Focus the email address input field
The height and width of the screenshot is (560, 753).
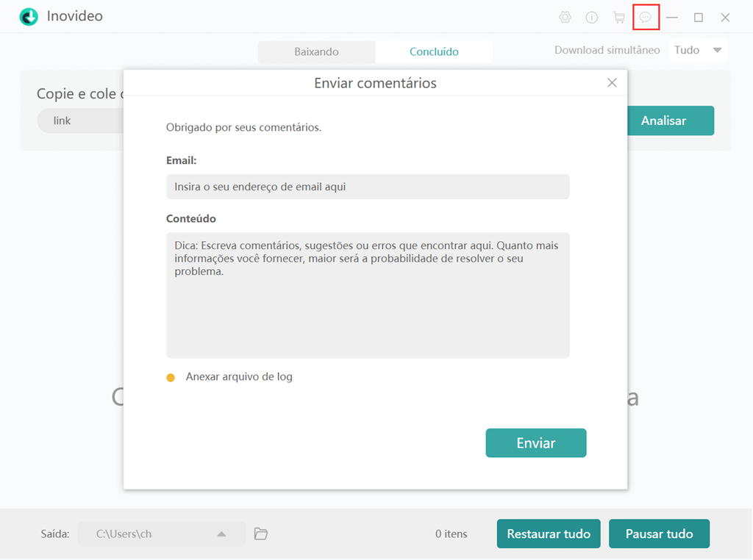click(368, 187)
